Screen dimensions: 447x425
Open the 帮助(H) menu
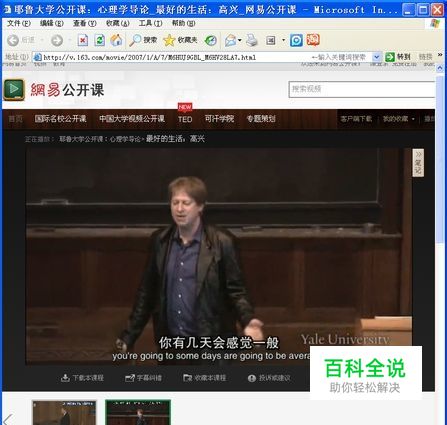click(183, 23)
